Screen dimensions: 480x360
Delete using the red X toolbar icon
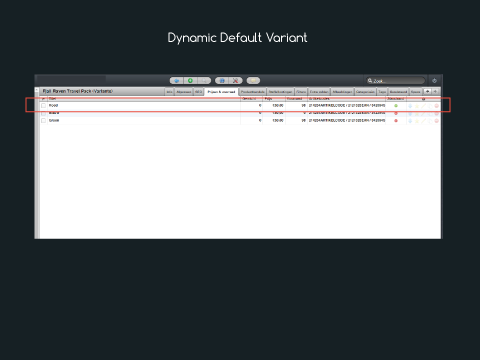pos(236,81)
